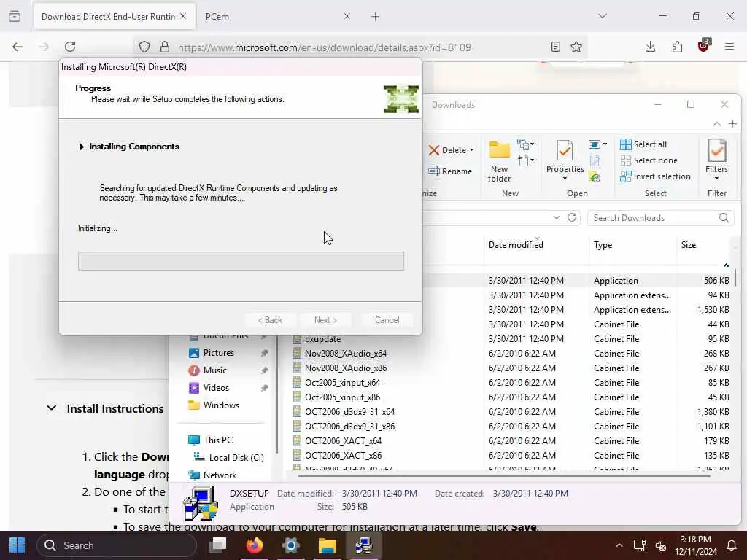Open uBlock Origin extension icon
Screen dimensions: 747x560
[704, 46]
